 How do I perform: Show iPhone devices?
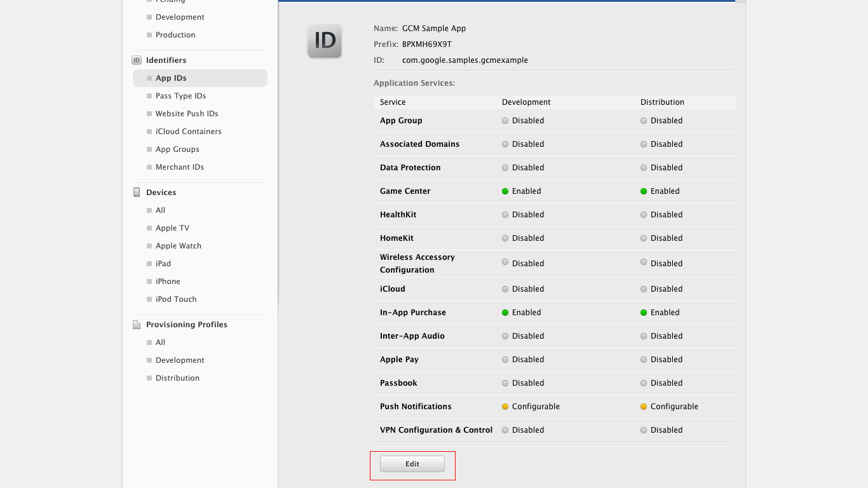point(168,281)
